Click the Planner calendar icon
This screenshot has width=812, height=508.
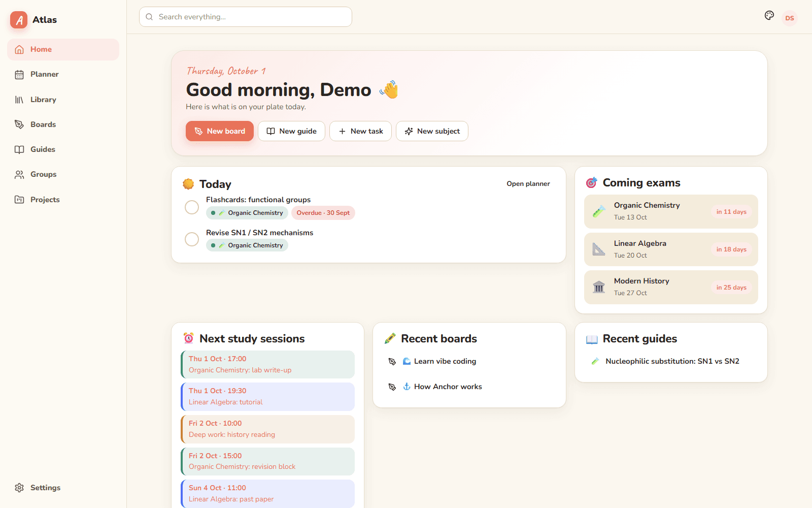(x=19, y=75)
